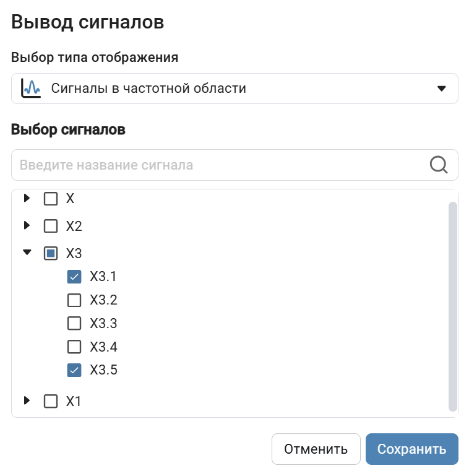Uncheck the X3.1 signal checkbox
469x476 pixels.
point(74,277)
